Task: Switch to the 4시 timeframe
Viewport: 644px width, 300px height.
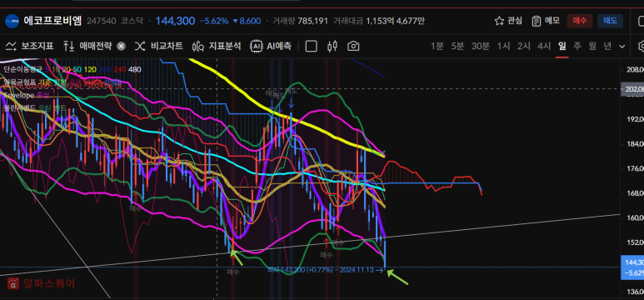Action: click(x=544, y=46)
